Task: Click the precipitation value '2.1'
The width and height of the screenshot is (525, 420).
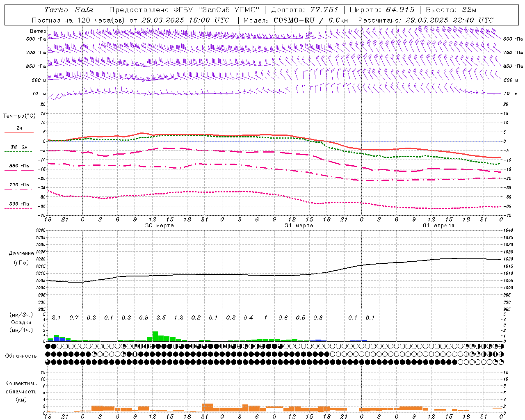Action: click(56, 318)
